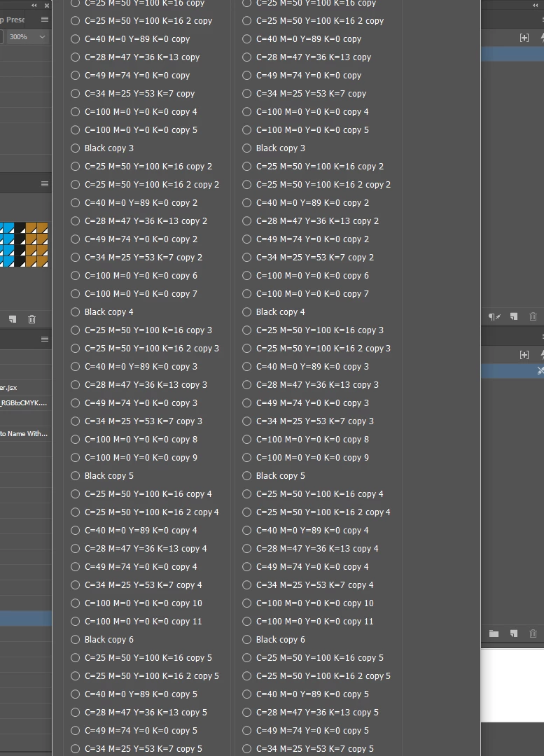Click left column text 'C=25 M=50 Y=100 K=16 2 copy'
544x756 pixels.
[148, 21]
